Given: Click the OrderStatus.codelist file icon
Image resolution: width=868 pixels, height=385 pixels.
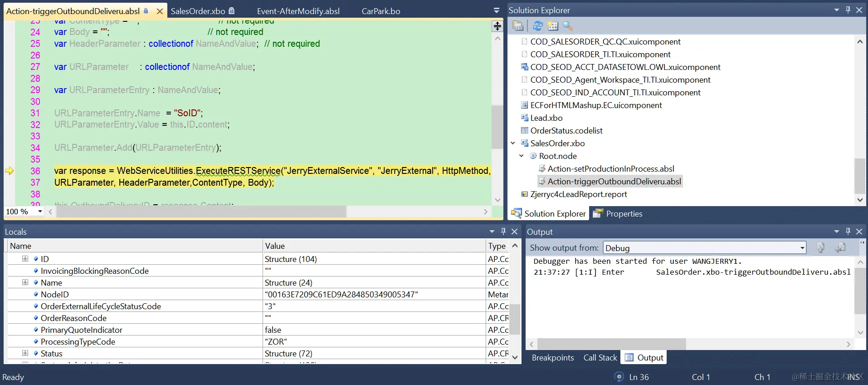Looking at the screenshot, I should tap(524, 130).
